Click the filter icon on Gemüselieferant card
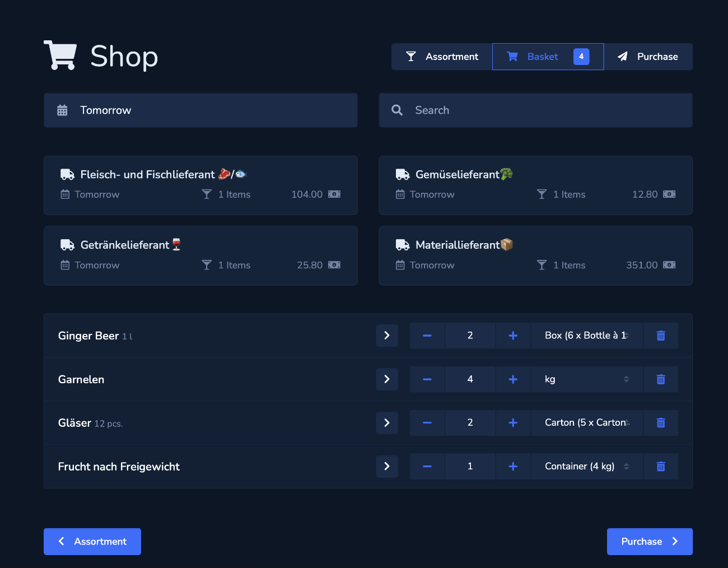 (x=542, y=194)
